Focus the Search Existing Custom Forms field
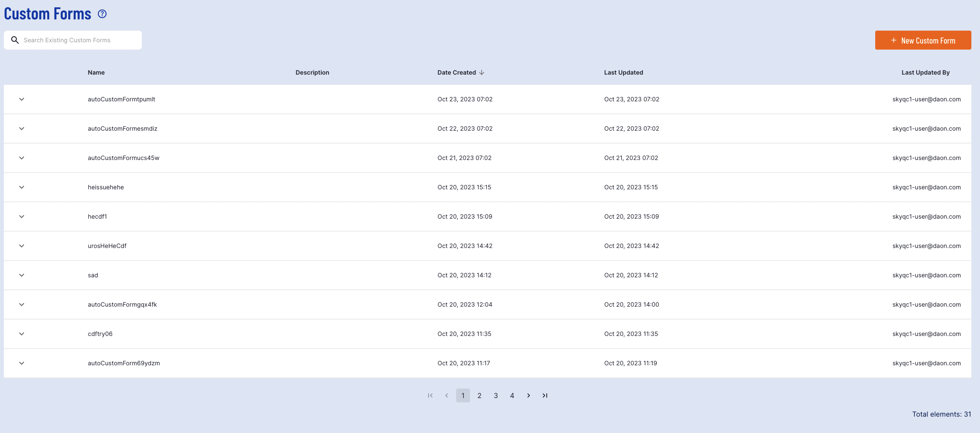The width and height of the screenshot is (980, 433). [x=78, y=40]
